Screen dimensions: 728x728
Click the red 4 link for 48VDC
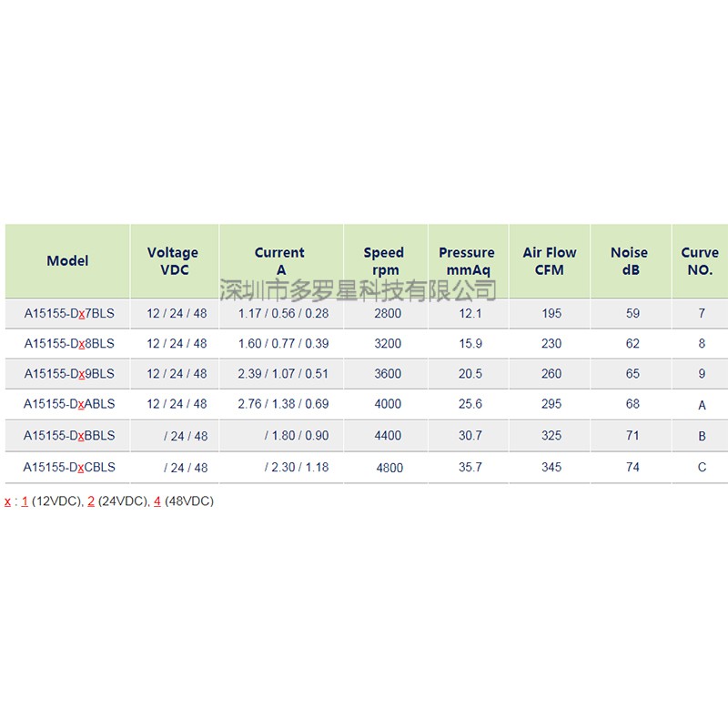tap(157, 501)
